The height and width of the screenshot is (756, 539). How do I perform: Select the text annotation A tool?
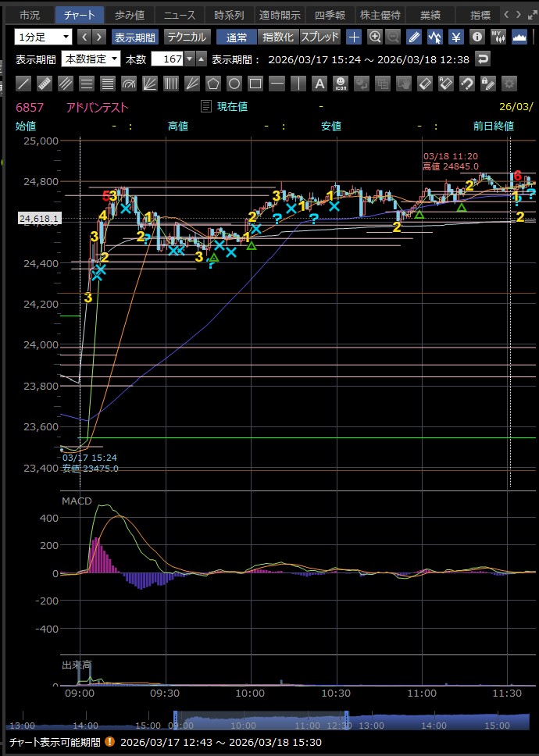[x=318, y=83]
